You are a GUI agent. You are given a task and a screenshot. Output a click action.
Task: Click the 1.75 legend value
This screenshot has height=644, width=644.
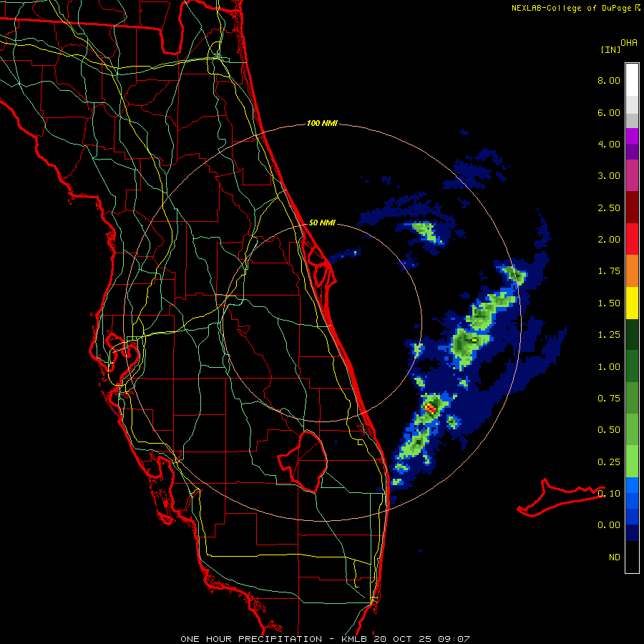coord(609,271)
